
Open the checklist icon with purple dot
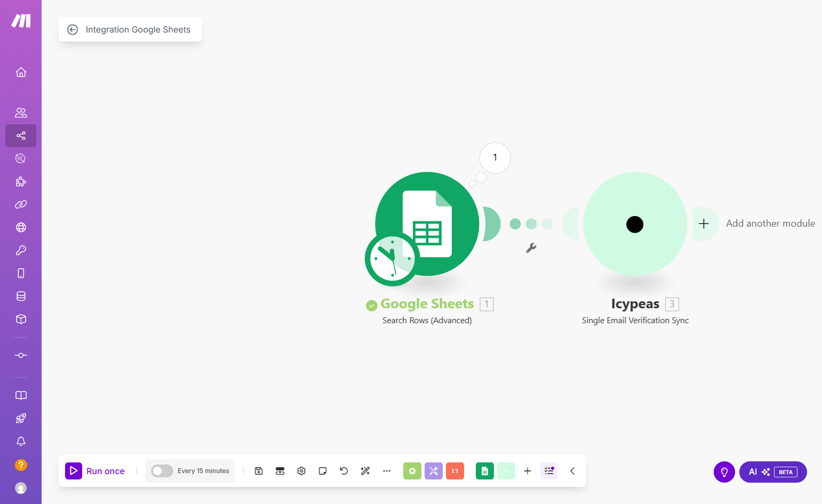coord(549,471)
